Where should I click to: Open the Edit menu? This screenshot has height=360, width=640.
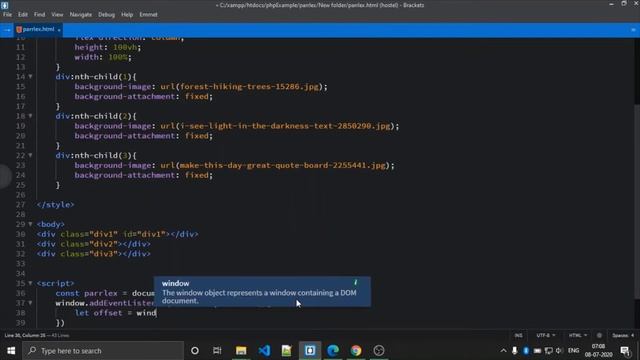[23, 15]
